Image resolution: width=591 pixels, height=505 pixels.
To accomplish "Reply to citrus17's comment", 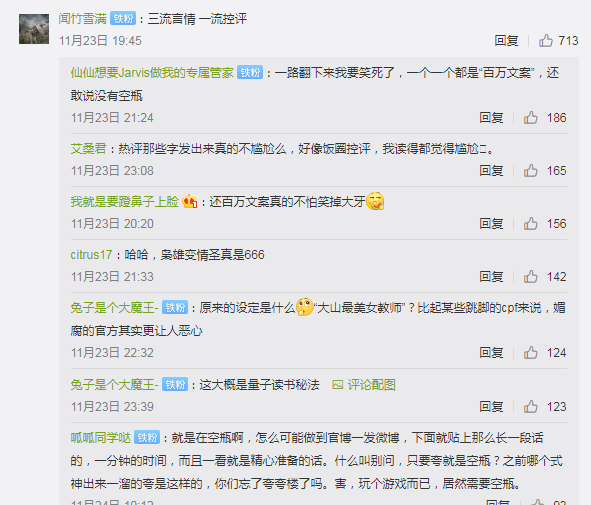I will pyautogui.click(x=491, y=277).
